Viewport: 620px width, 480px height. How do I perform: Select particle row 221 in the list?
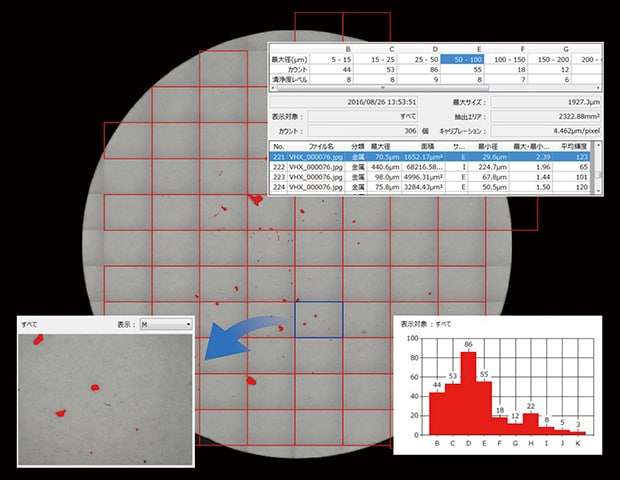[x=430, y=157]
